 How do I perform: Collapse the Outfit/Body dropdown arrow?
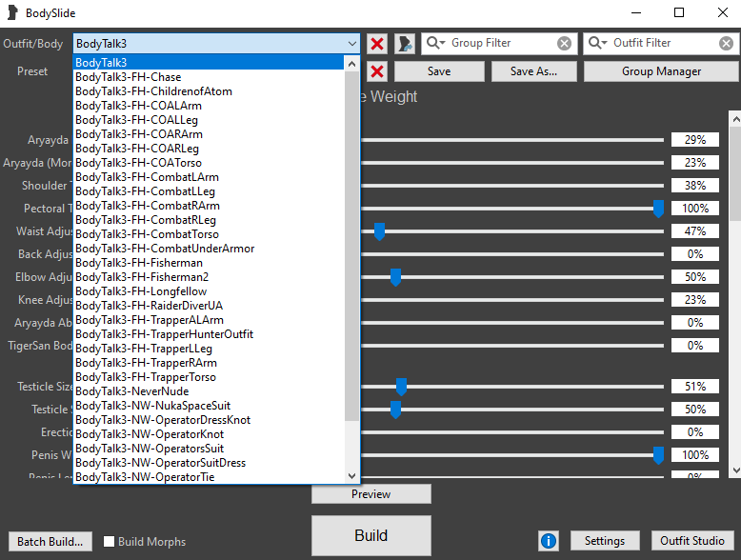[352, 44]
